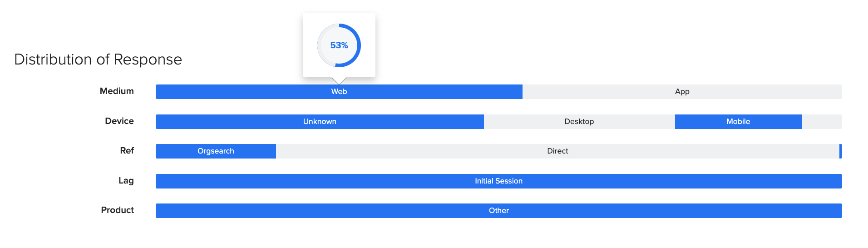This screenshot has height=248, width=868.
Task: Click the Distribution of Response heading
Action: pos(98,60)
